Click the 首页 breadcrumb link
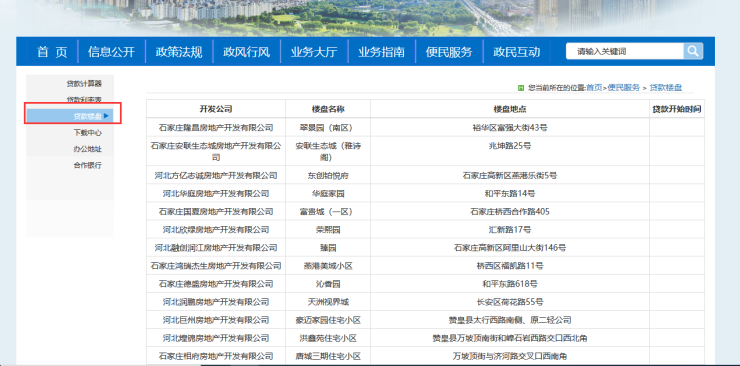This screenshot has width=740, height=366. pos(594,88)
